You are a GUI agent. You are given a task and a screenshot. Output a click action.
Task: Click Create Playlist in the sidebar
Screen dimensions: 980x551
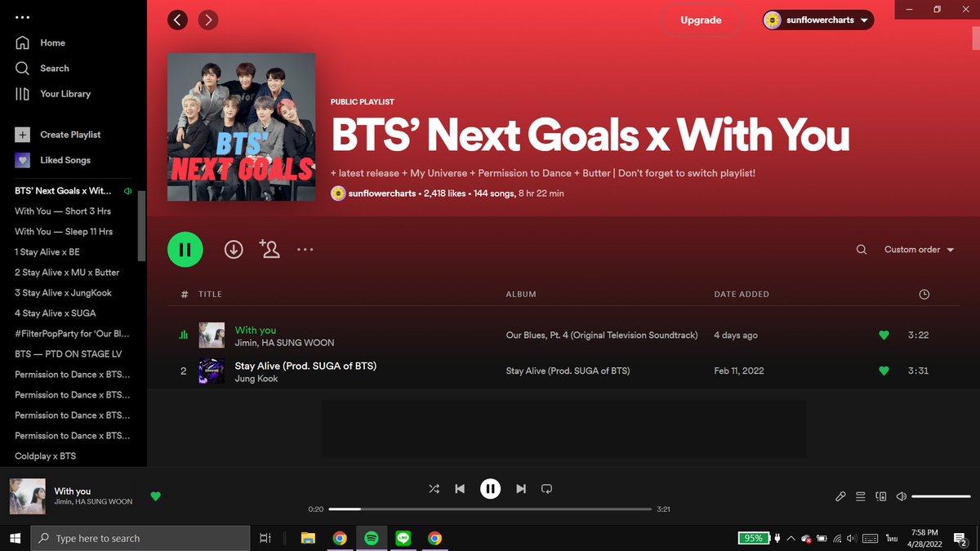[x=58, y=135]
